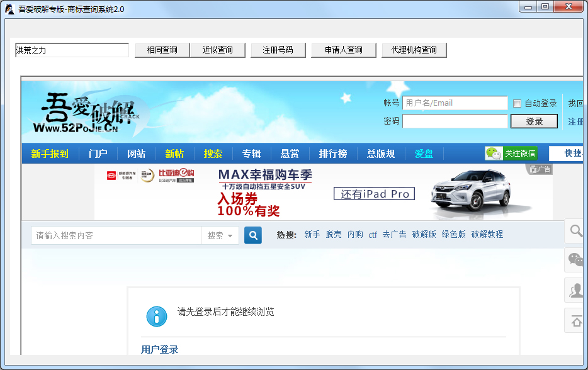Click the 广告 ad label icon

tap(540, 169)
